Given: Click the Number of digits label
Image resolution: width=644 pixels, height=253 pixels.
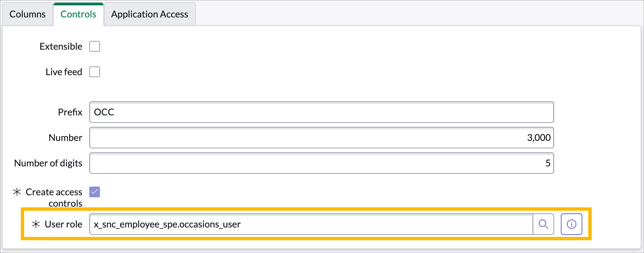Looking at the screenshot, I should [x=48, y=163].
